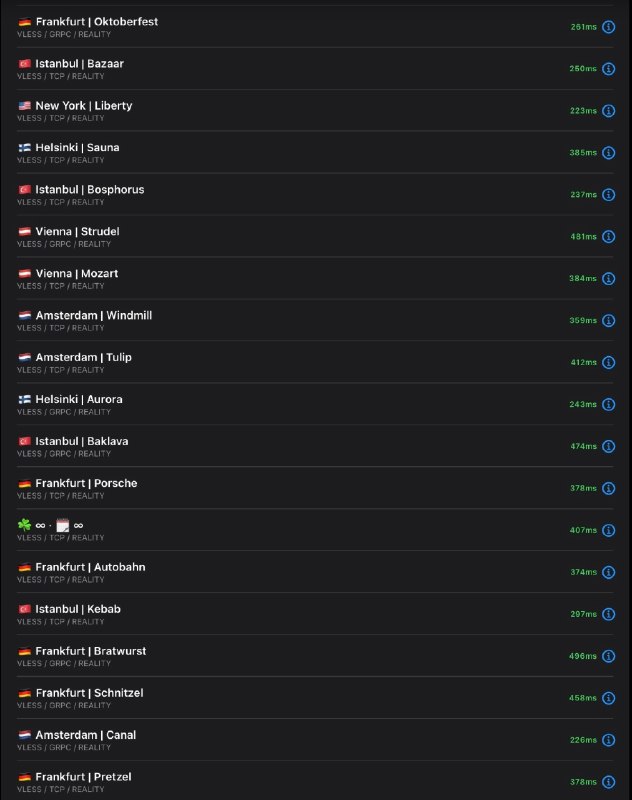Open details icon for Helsinki | Sauna
Viewport: 632px width, 800px height.
click(x=608, y=153)
